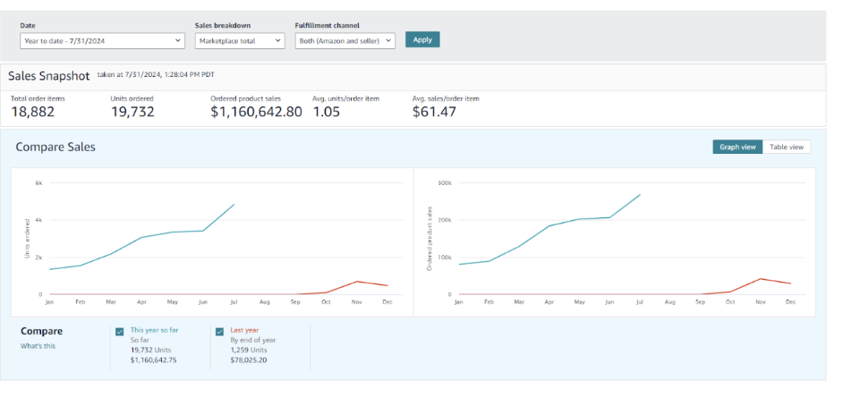868x406 pixels.
Task: Expand the Sales breakdown dropdown
Action: coord(240,40)
